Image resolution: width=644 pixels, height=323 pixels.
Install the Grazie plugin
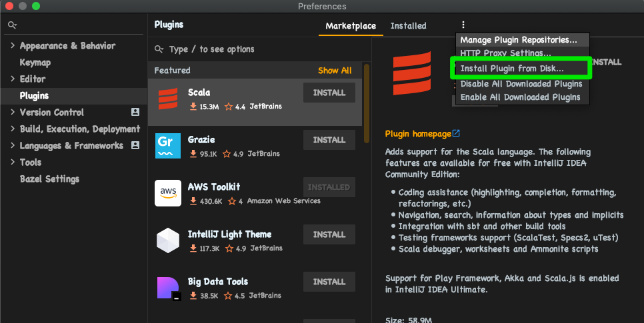pos(329,140)
